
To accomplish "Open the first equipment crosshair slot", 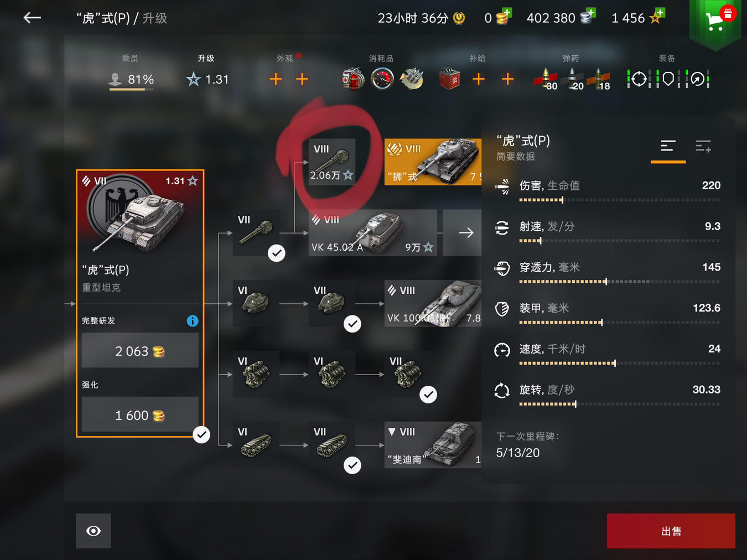I will coord(639,79).
